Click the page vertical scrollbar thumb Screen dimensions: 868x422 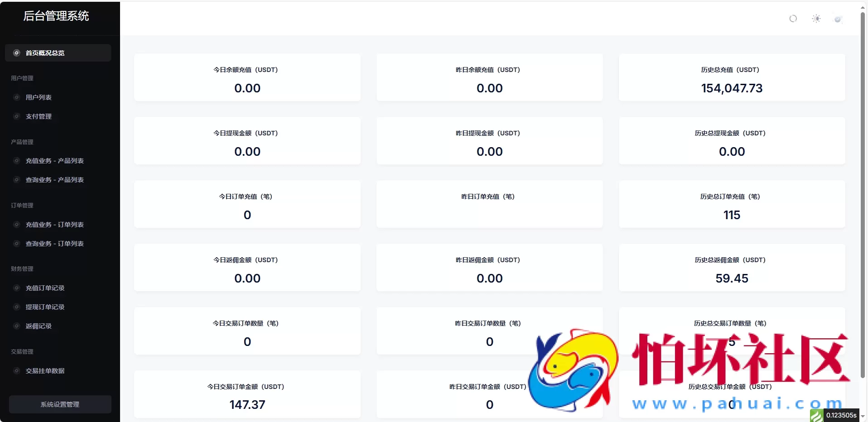point(863,195)
